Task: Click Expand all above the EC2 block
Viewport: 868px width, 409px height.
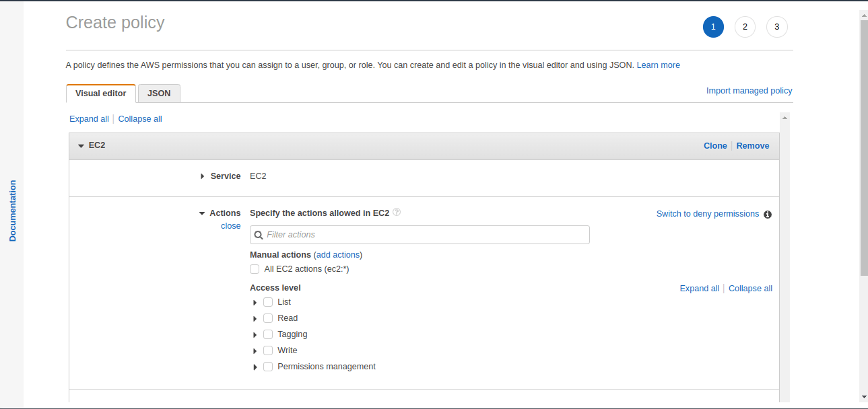Action: pos(89,119)
